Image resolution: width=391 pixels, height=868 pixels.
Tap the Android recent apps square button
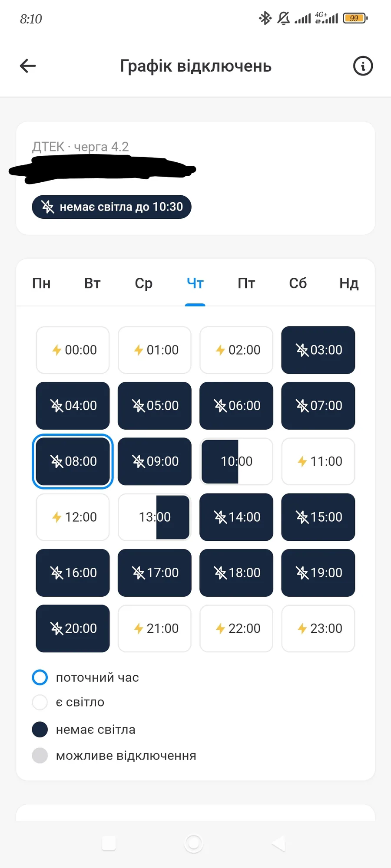[109, 843]
